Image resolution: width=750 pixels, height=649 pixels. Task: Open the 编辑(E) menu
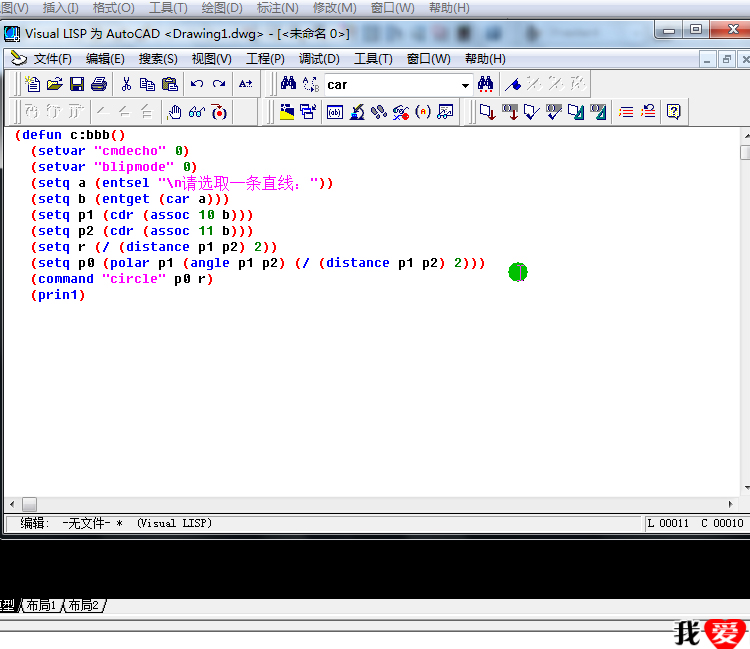click(105, 59)
